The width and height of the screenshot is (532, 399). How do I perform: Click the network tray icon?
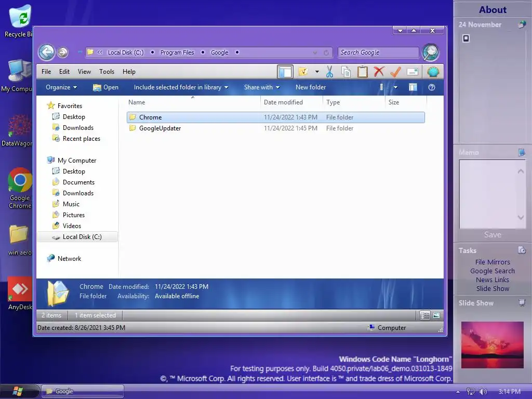pos(470,392)
